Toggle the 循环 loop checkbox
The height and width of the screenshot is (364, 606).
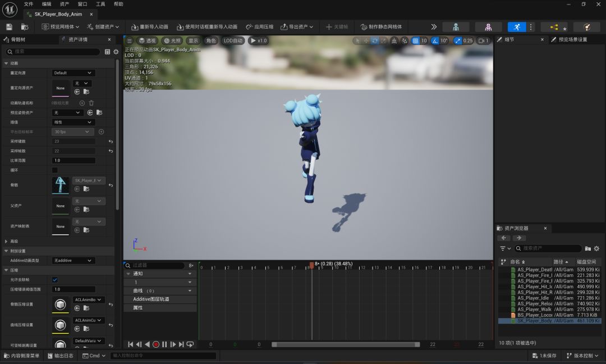[55, 170]
